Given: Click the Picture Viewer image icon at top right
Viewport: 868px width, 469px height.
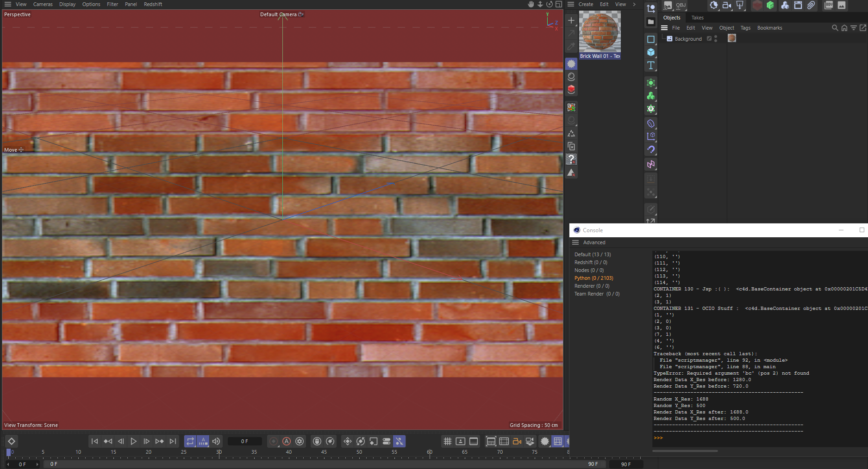Looking at the screenshot, I should pos(842,5).
